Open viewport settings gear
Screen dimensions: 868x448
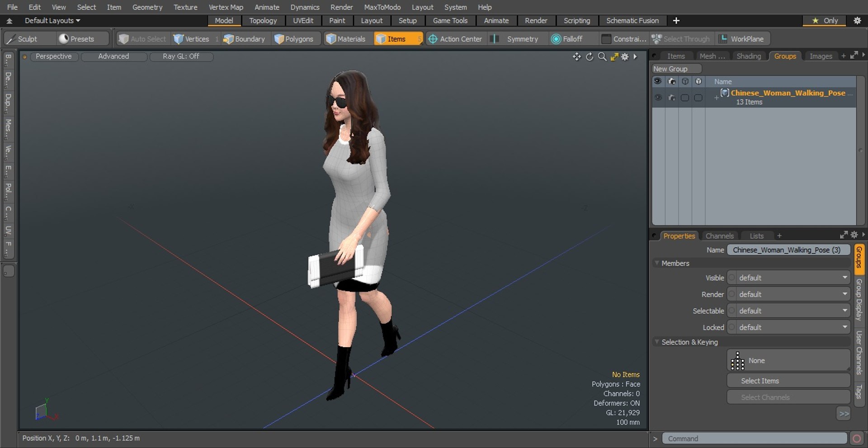(x=625, y=57)
